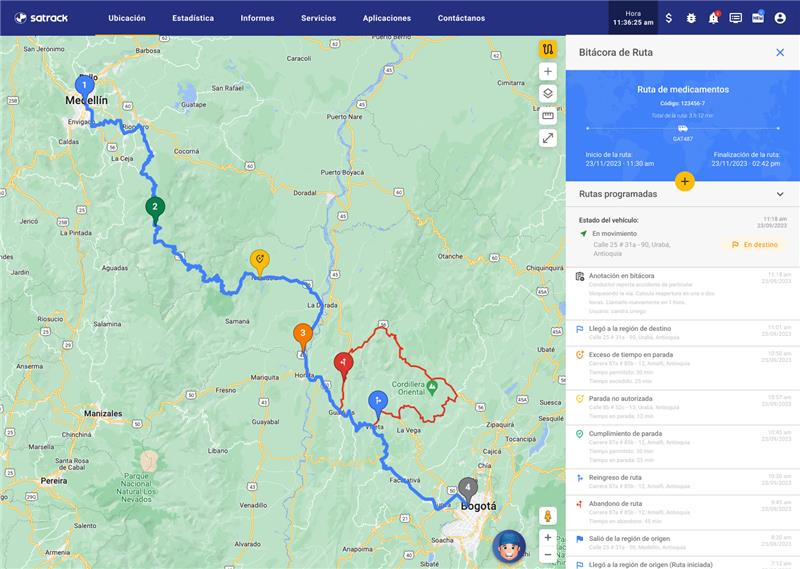Close the Bitácora de Ruta panel

(780, 52)
